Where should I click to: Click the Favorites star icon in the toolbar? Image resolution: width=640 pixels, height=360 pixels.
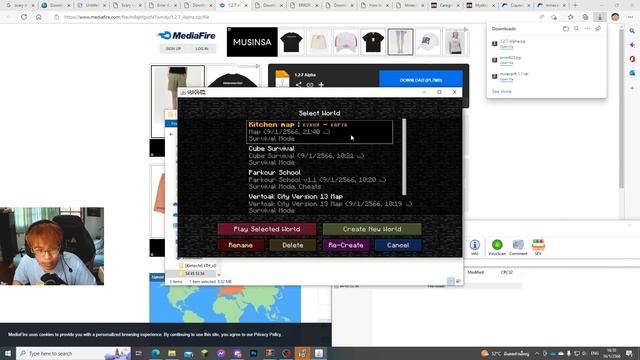pyautogui.click(x=571, y=17)
